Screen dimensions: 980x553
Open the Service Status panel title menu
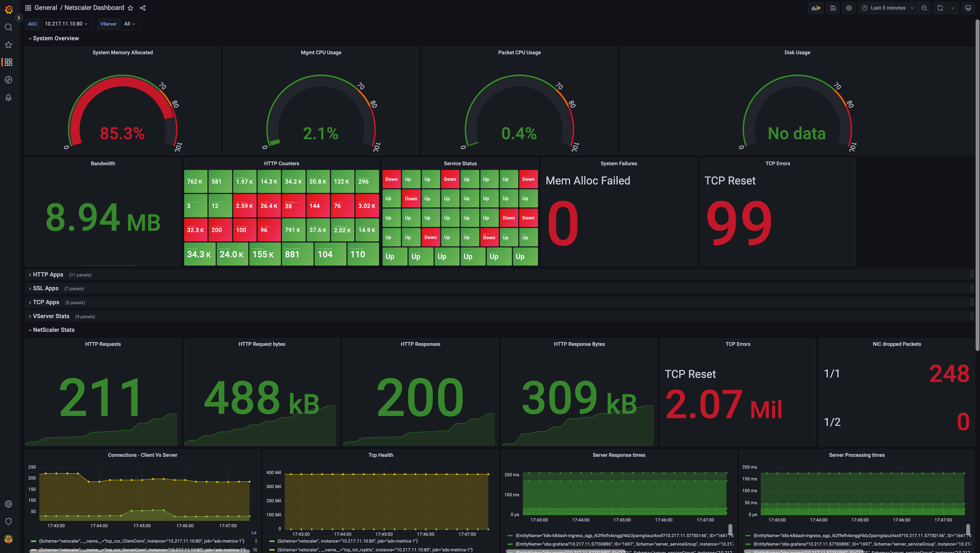460,164
